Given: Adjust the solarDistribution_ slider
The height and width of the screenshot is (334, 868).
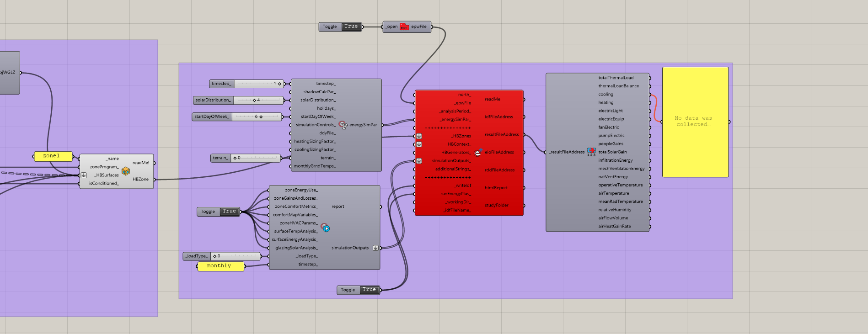Looking at the screenshot, I should (258, 100).
